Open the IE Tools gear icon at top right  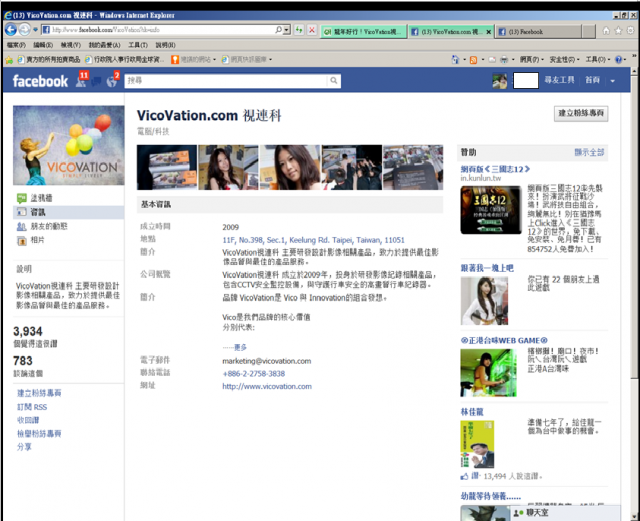631,31
